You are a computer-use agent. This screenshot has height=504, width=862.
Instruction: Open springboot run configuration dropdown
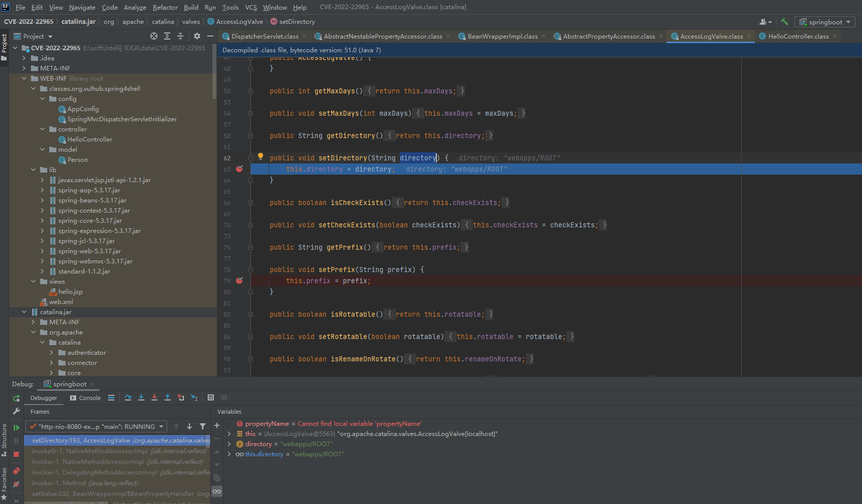[x=825, y=22]
